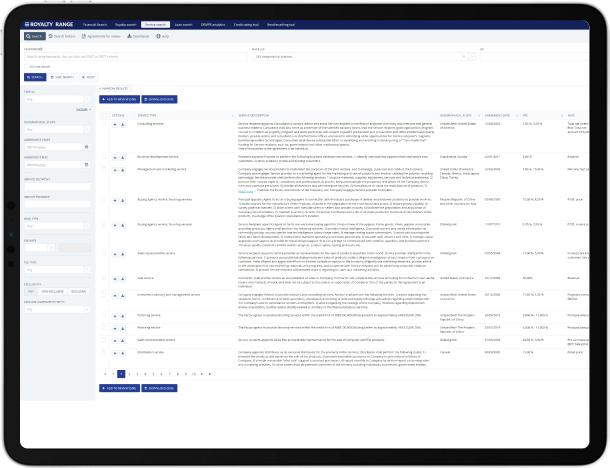610x468 pixels.
Task: Open the Help page
Action: coord(163,35)
